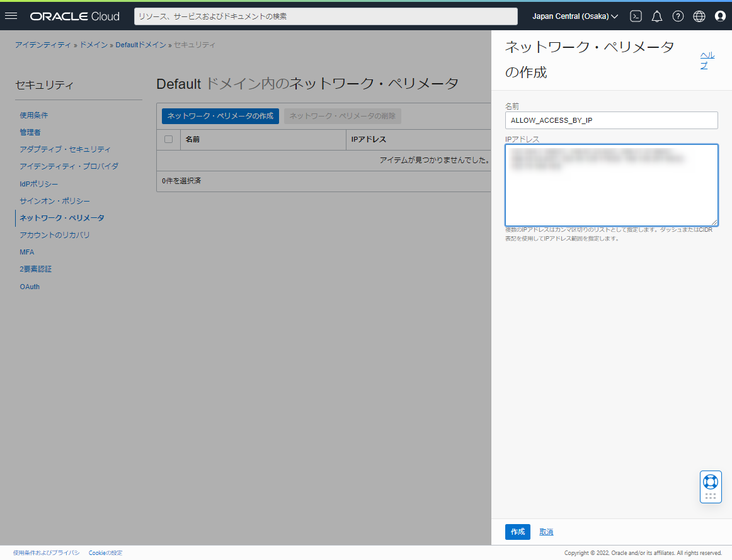The height and width of the screenshot is (560, 732).
Task: Click the アイテムが見つかりませんでした message text
Action: pyautogui.click(x=434, y=160)
